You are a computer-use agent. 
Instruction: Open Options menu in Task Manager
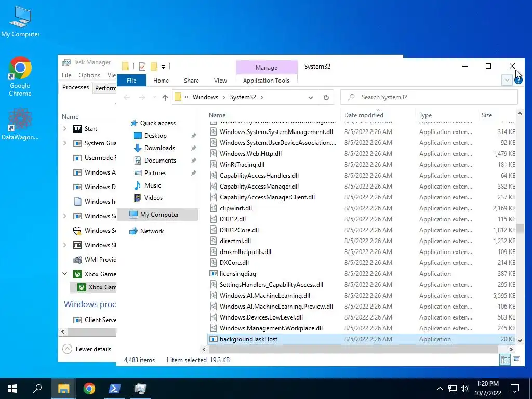89,75
